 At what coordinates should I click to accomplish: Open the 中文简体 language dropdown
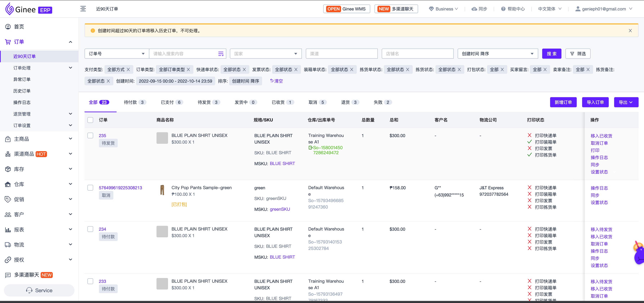click(x=550, y=9)
